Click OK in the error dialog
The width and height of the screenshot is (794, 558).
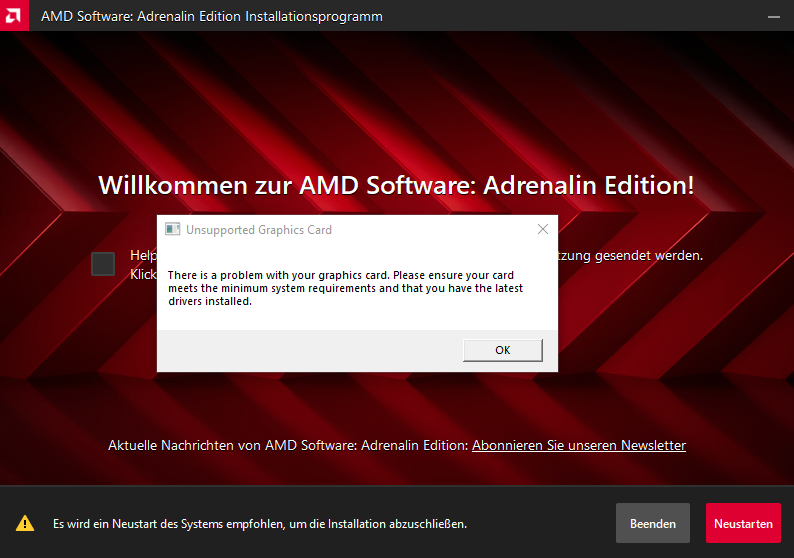[502, 350]
